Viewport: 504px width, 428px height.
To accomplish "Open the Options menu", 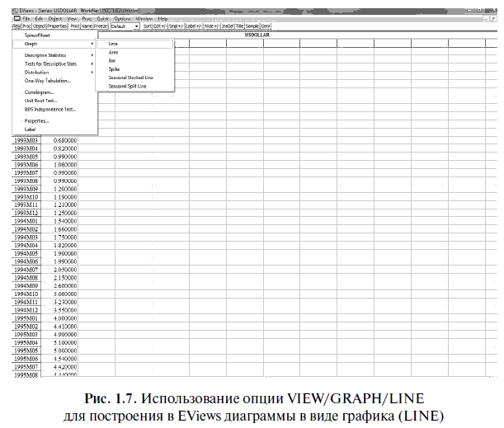I will [122, 19].
